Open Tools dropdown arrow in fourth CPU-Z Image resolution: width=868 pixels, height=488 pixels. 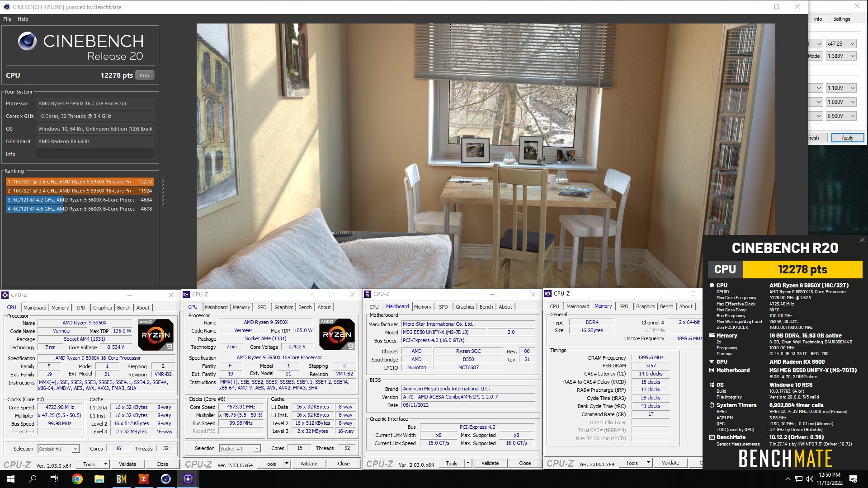(648, 463)
